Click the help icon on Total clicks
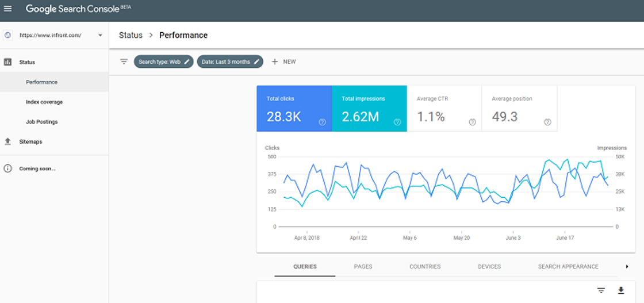This screenshot has width=644, height=303. click(x=322, y=122)
